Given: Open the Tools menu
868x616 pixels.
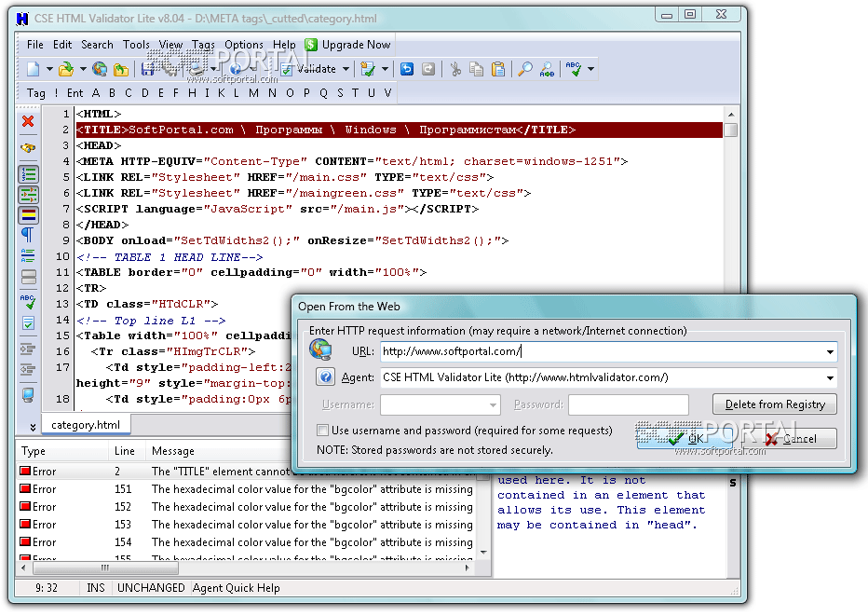Looking at the screenshot, I should click(136, 45).
